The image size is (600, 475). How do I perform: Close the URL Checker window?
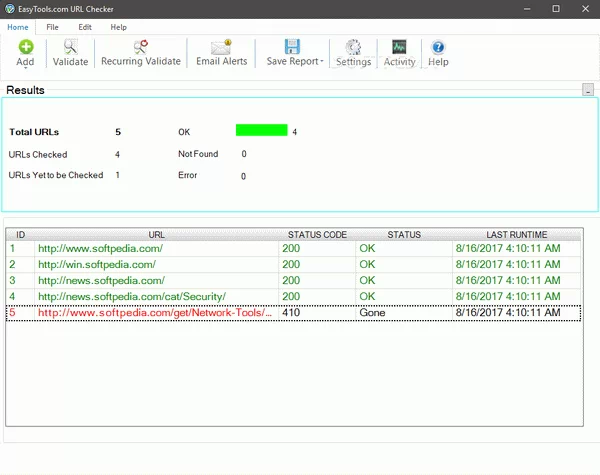tap(585, 9)
